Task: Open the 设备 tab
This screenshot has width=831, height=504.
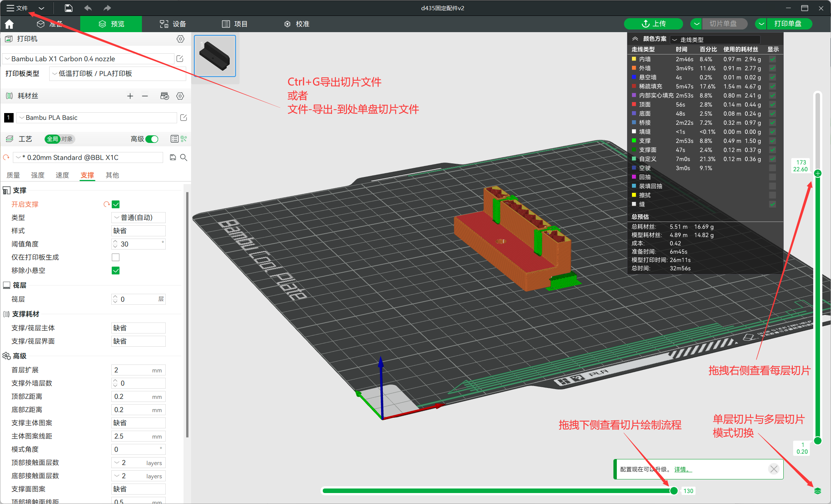Action: tap(173, 24)
